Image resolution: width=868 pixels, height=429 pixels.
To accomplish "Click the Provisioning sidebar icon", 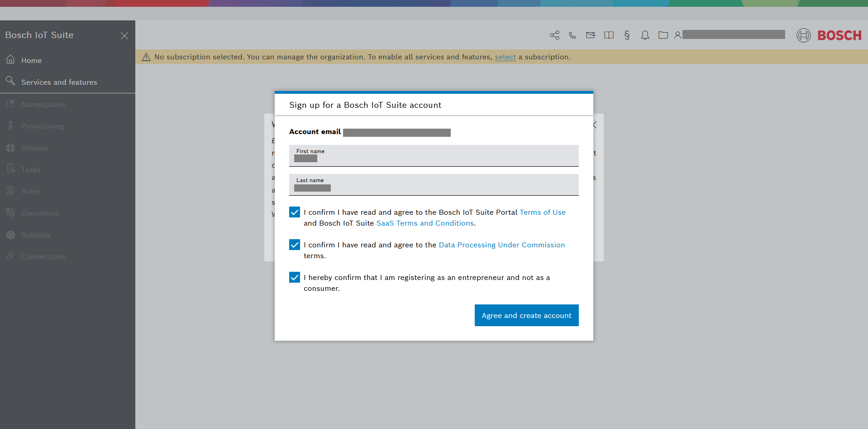I will coord(10,125).
